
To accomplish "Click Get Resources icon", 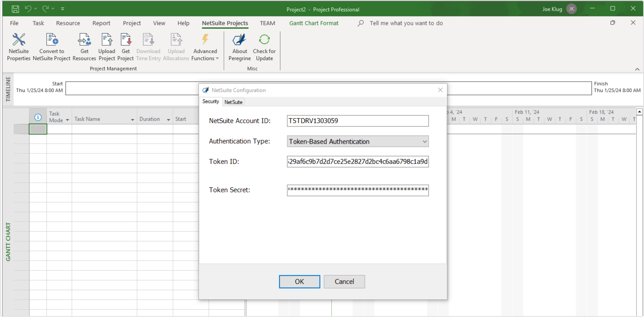I will point(84,47).
